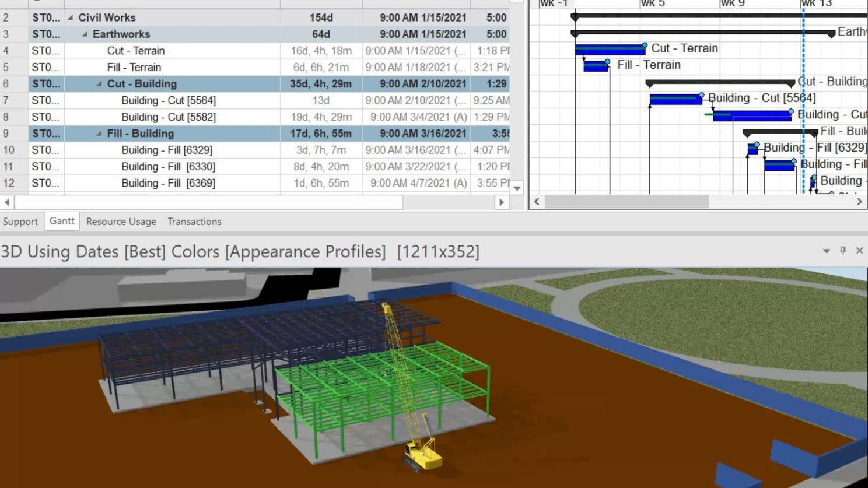Click the Building - Cut [5564] Gantt bar
The image size is (868, 488).
[675, 99]
